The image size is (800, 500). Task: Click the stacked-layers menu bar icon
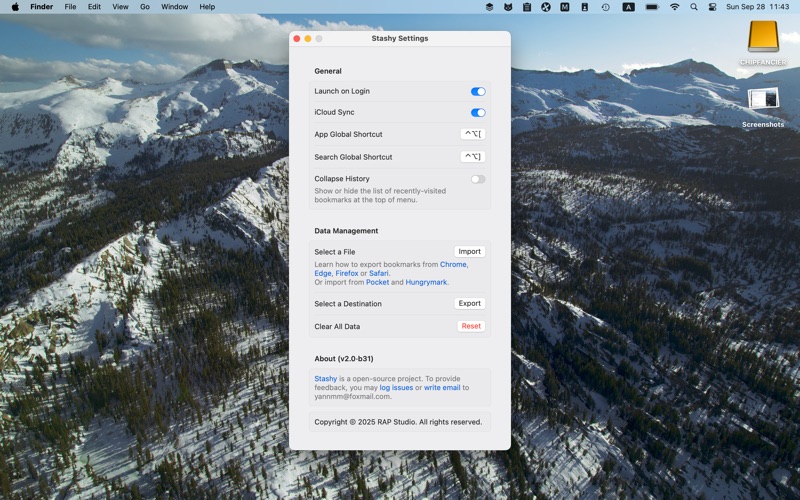pos(489,7)
